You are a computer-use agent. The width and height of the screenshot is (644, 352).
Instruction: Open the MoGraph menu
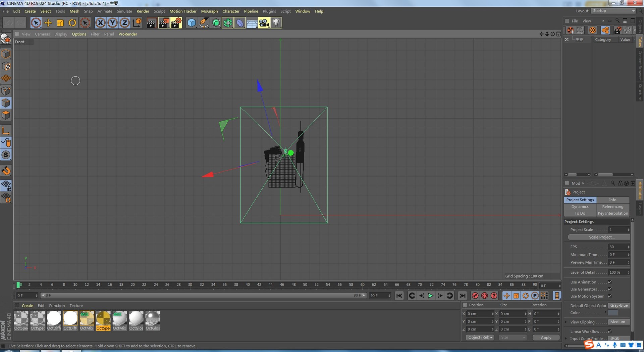(209, 11)
